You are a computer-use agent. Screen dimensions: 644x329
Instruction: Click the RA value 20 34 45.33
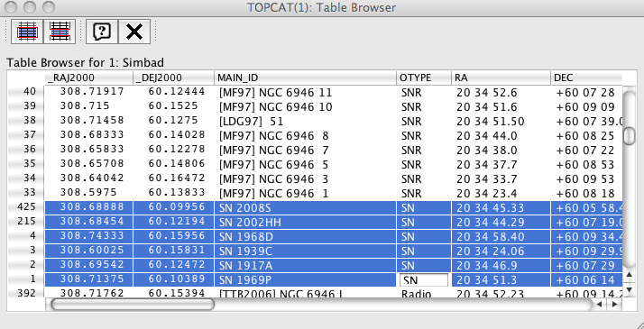click(x=501, y=208)
